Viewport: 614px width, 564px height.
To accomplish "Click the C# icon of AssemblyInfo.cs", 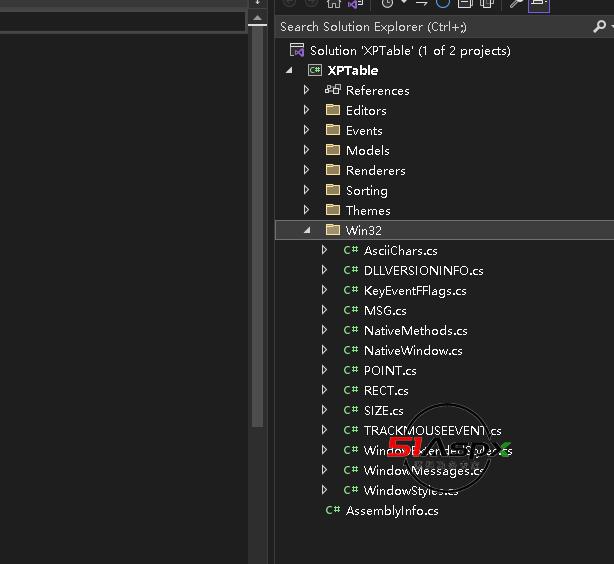I will coord(333,510).
